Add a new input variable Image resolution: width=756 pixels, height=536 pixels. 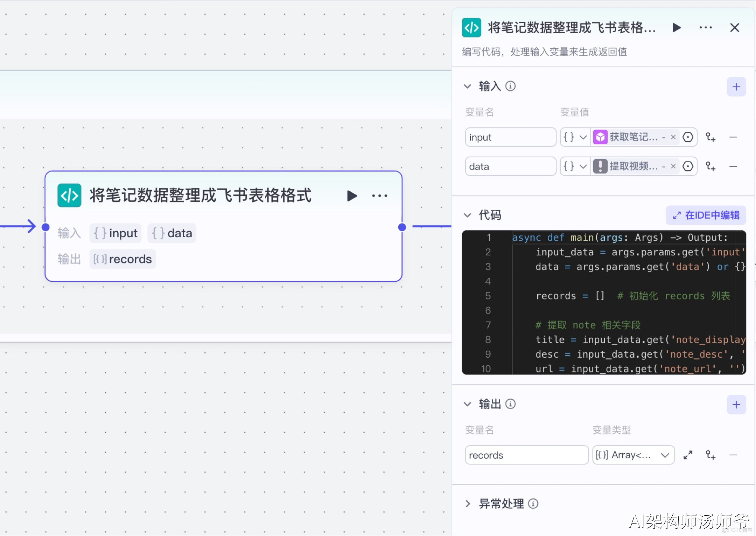(x=736, y=87)
